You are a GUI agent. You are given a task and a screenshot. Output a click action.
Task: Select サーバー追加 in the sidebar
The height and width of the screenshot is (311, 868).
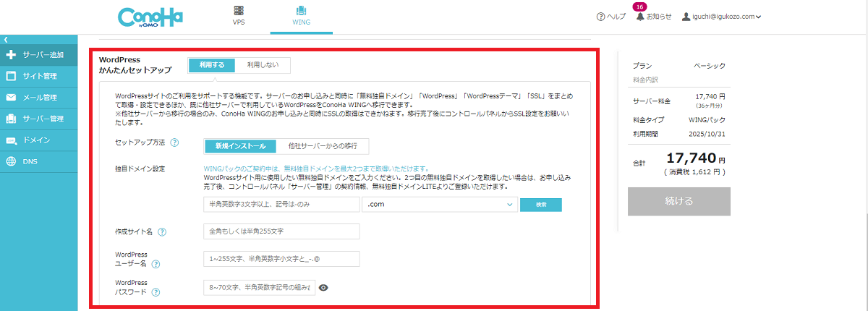pos(39,55)
